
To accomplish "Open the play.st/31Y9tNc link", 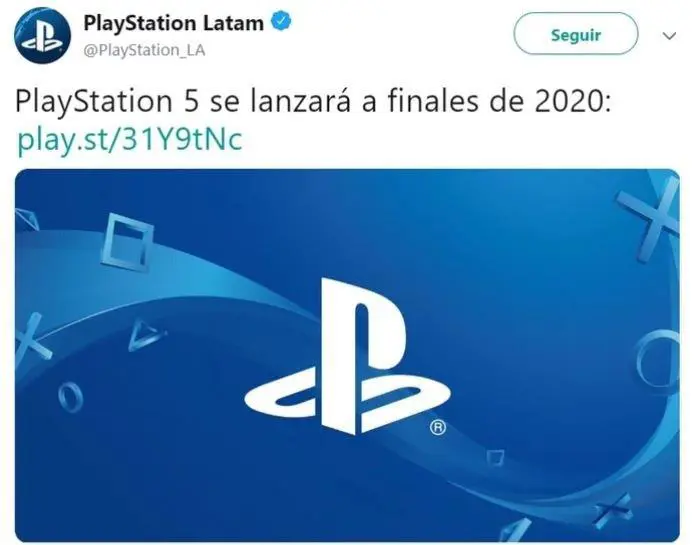I will point(129,140).
